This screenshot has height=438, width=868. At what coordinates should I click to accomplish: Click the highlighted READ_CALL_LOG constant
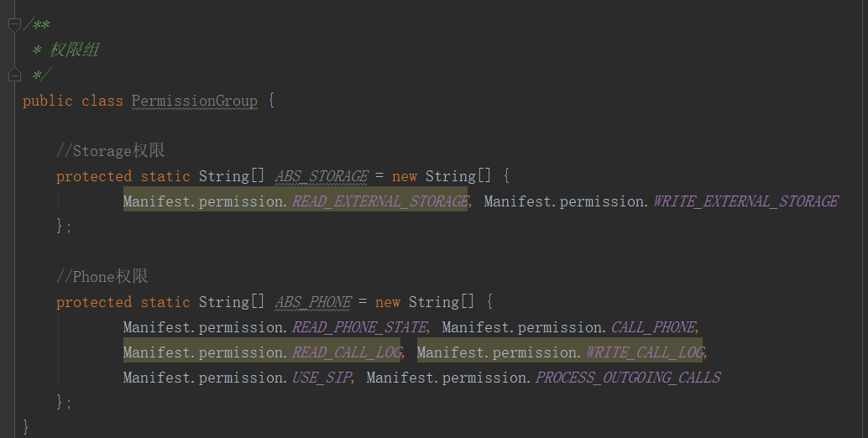point(346,352)
